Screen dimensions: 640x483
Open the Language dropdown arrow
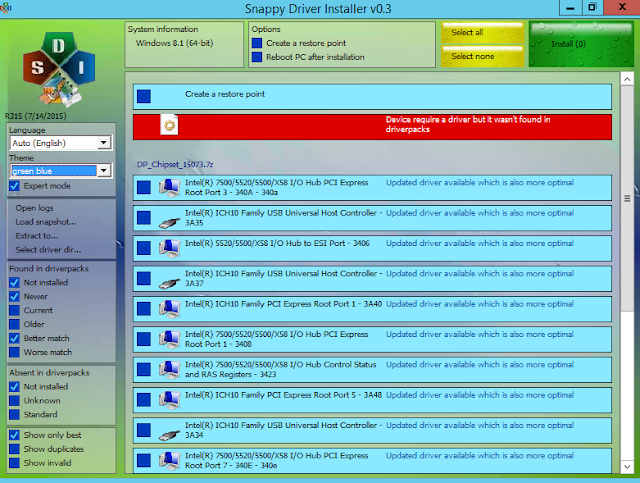(104, 142)
